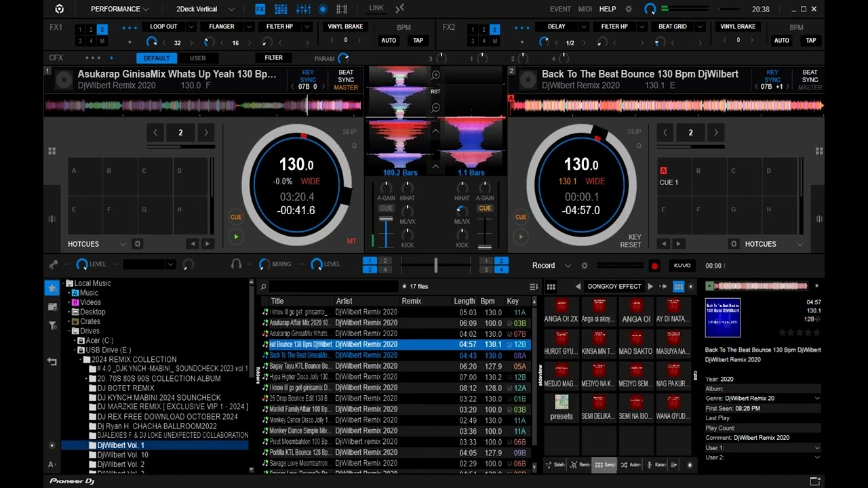Toggle SLIP mode on deck 1
Image resolution: width=868 pixels, height=488 pixels.
pyautogui.click(x=349, y=131)
